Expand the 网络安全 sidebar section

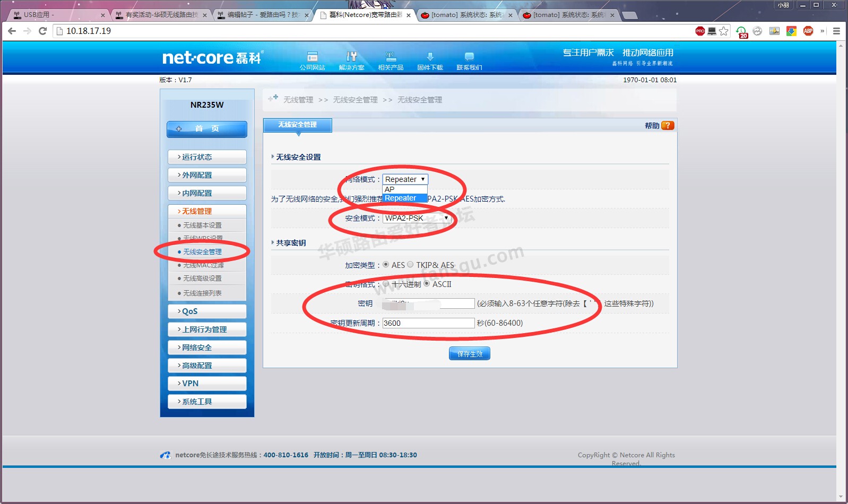coord(207,347)
